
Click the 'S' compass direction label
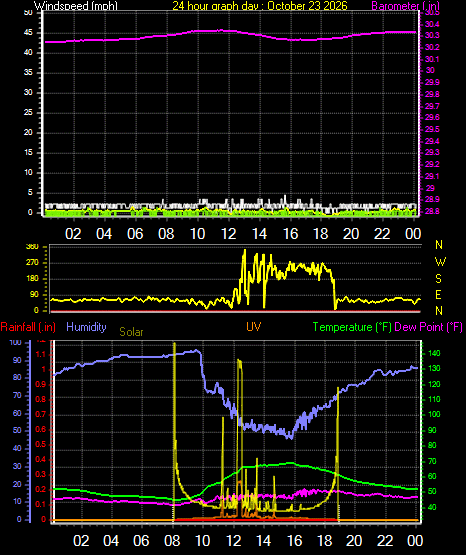pyautogui.click(x=438, y=279)
